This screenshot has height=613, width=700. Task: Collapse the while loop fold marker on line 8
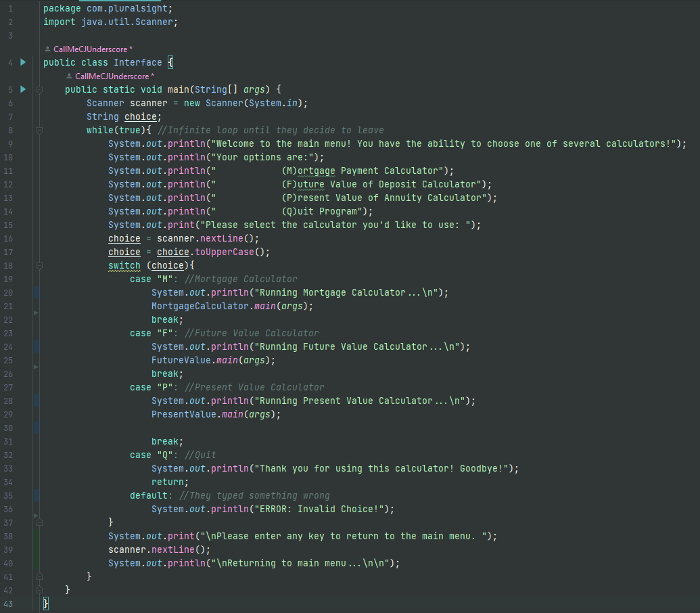[39, 130]
